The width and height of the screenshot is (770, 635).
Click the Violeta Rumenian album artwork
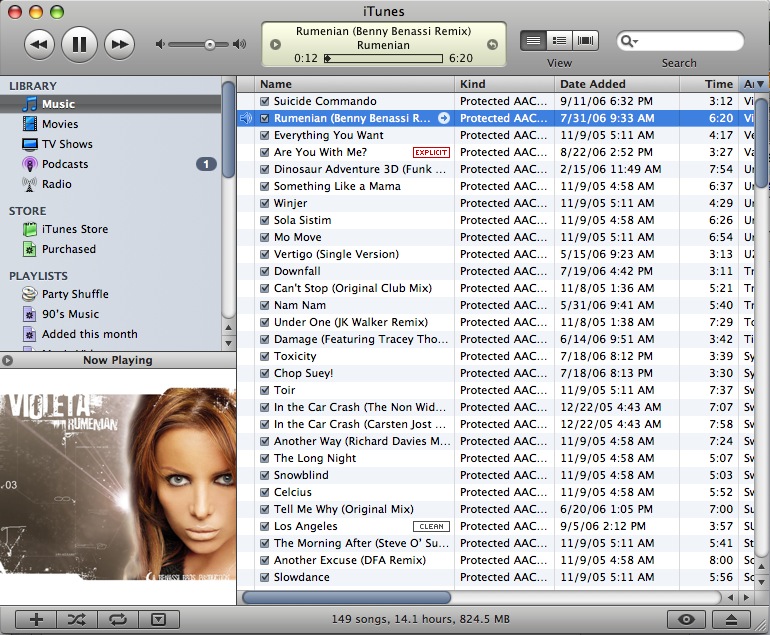[118, 484]
